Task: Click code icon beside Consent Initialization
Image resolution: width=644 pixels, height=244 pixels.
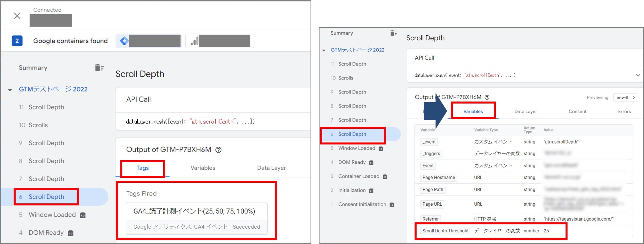Action: (392, 205)
